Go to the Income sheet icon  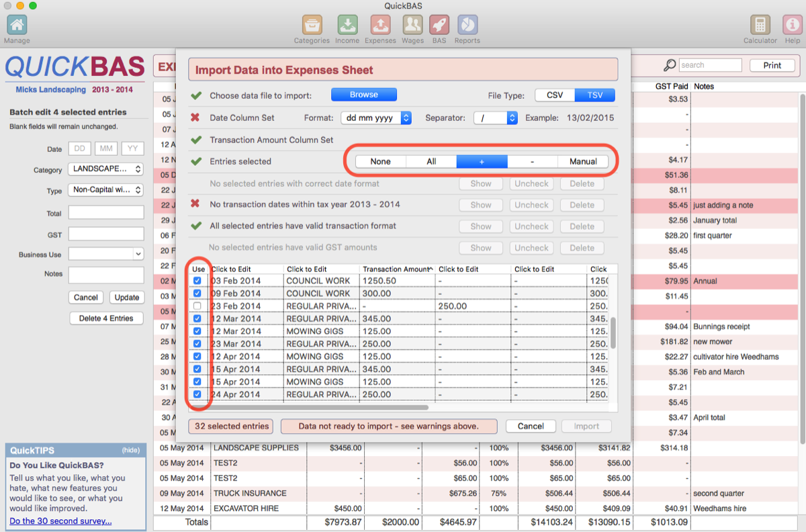347,26
